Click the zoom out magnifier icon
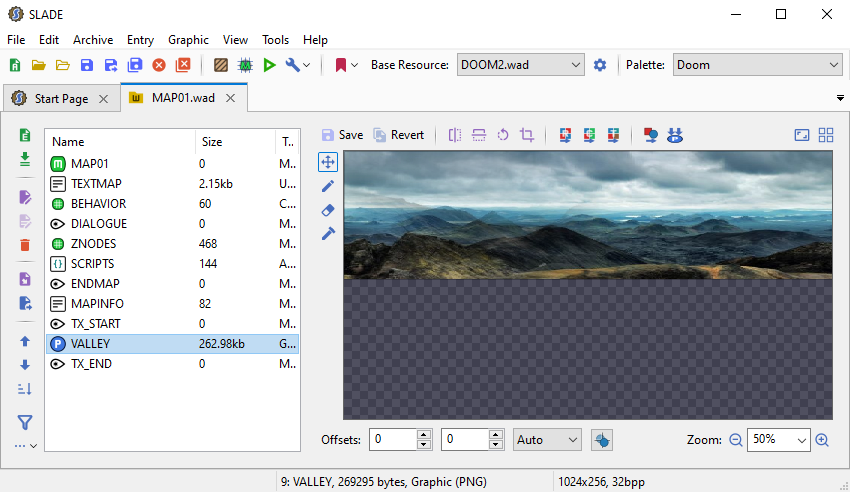This screenshot has width=850, height=492. [735, 440]
